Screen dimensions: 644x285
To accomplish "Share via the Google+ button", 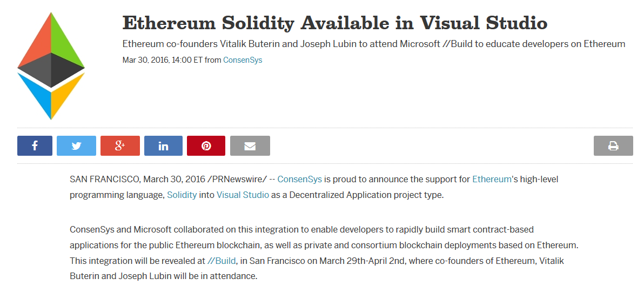I will (120, 145).
